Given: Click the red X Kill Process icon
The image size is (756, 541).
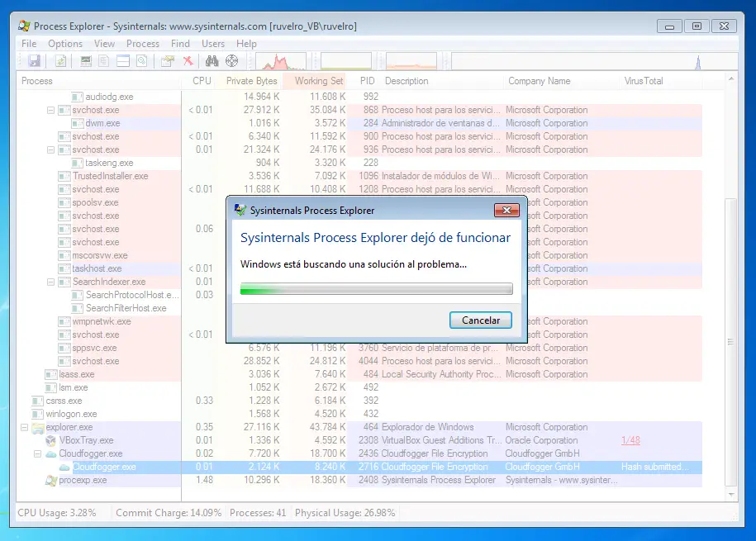Looking at the screenshot, I should point(188,61).
